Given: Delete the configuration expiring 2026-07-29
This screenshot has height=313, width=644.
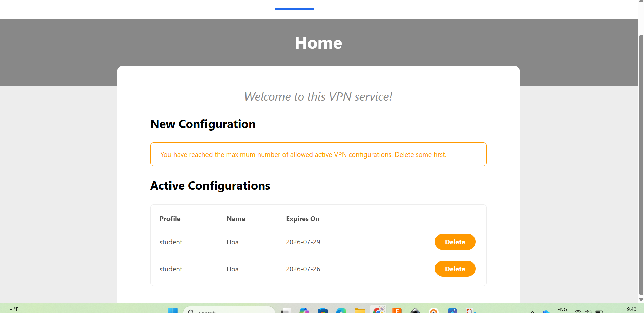Looking at the screenshot, I should (455, 242).
